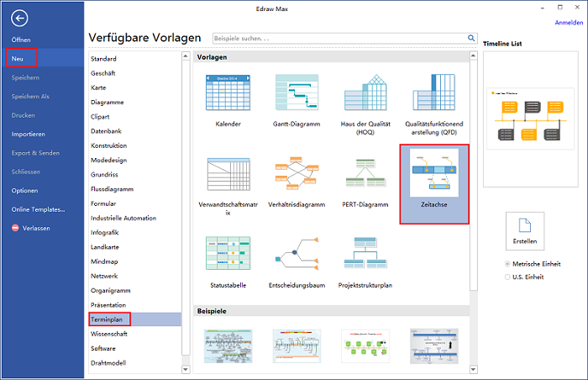
Task: Select the Diagramme category
Action: 107,102
